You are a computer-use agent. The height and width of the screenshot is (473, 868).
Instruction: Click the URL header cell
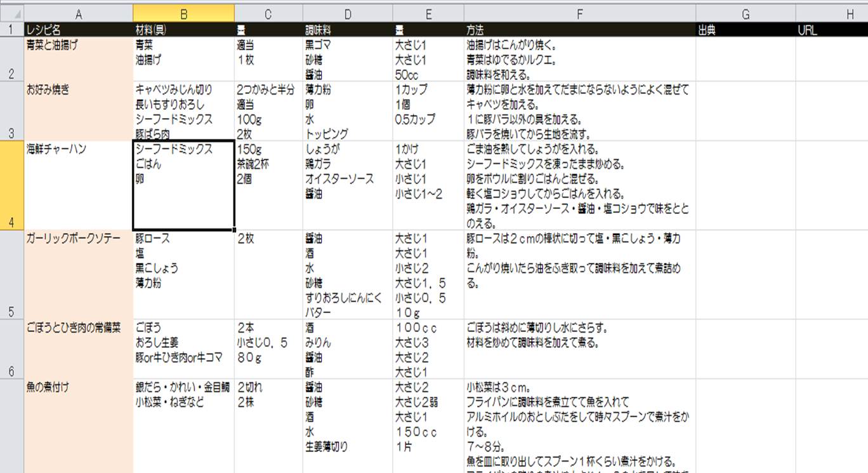[831, 30]
